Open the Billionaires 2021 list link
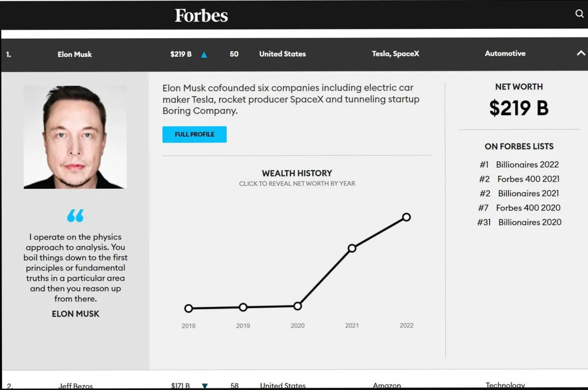This screenshot has width=588, height=390. pos(528,193)
